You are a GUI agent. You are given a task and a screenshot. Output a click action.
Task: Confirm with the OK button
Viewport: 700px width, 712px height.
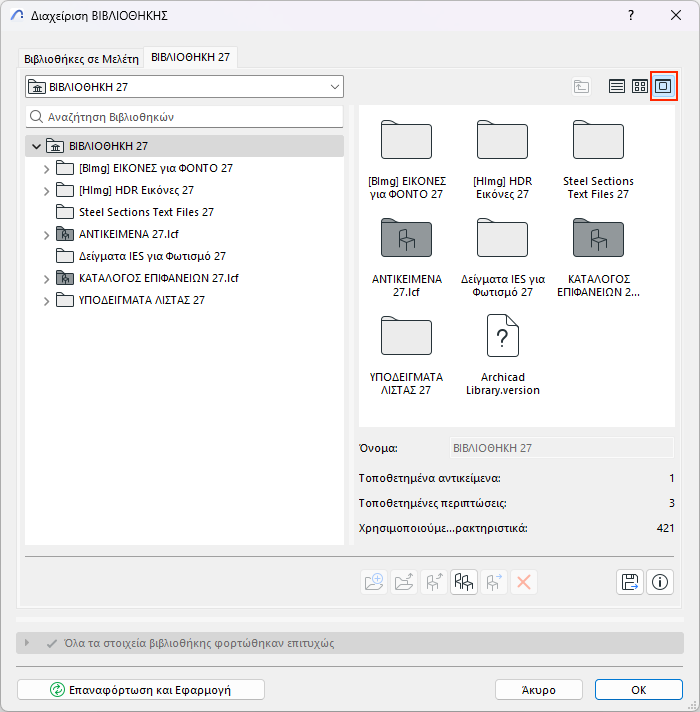tap(639, 690)
